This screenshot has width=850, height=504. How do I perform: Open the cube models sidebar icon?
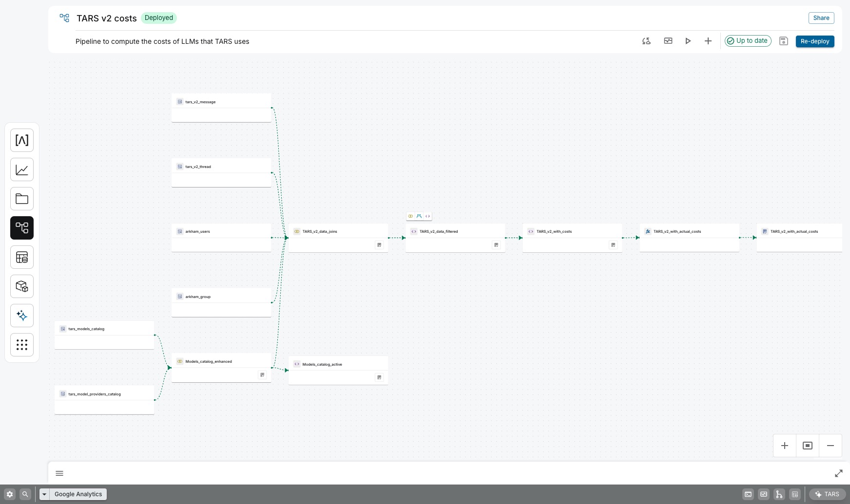(22, 286)
